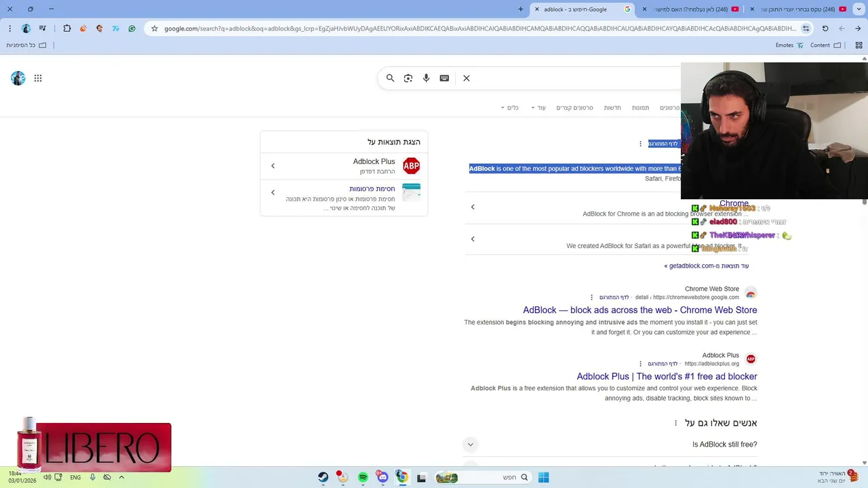Viewport: 868px width, 488px height.
Task: Open the 'עוד' more dropdown
Action: [x=538, y=108]
